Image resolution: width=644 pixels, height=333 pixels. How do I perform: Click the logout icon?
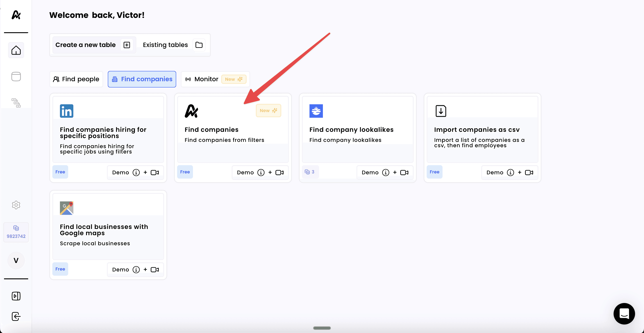16,316
